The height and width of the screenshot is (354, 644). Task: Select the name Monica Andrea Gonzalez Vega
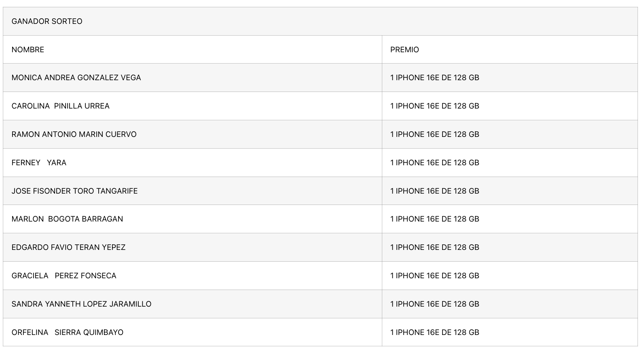pyautogui.click(x=76, y=78)
